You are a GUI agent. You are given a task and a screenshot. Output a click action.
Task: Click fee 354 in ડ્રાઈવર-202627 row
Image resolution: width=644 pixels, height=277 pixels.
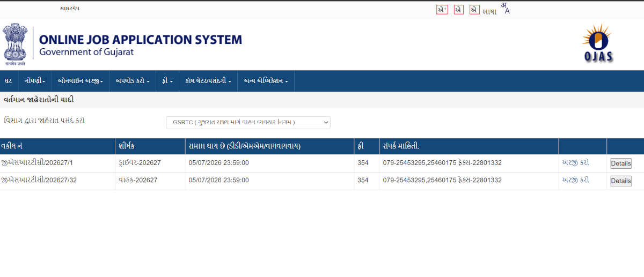(363, 163)
